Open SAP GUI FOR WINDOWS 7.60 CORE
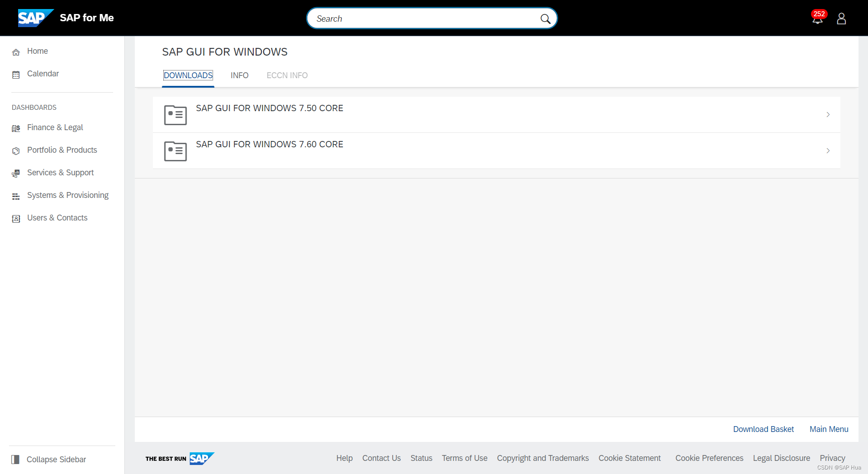The height and width of the screenshot is (474, 868). pos(496,151)
